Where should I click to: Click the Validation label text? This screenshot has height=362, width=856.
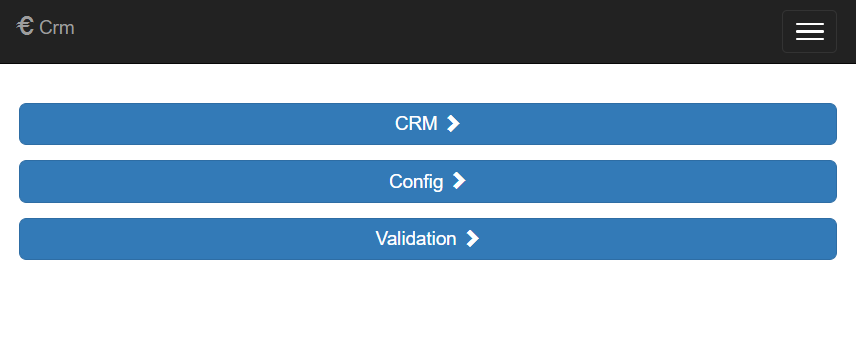click(x=416, y=239)
